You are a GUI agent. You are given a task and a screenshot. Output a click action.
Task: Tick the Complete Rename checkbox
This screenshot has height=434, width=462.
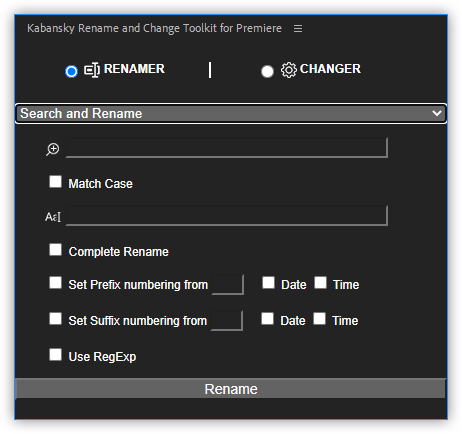[55, 250]
